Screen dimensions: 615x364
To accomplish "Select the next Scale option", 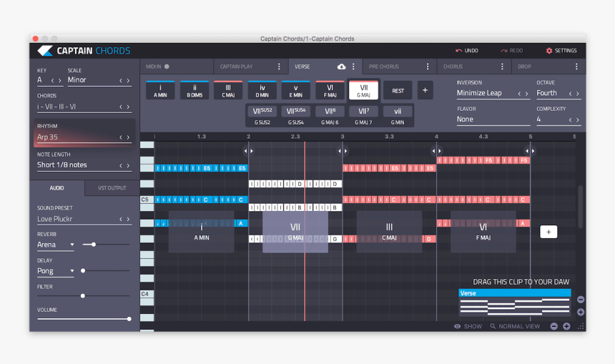I will pyautogui.click(x=128, y=80).
